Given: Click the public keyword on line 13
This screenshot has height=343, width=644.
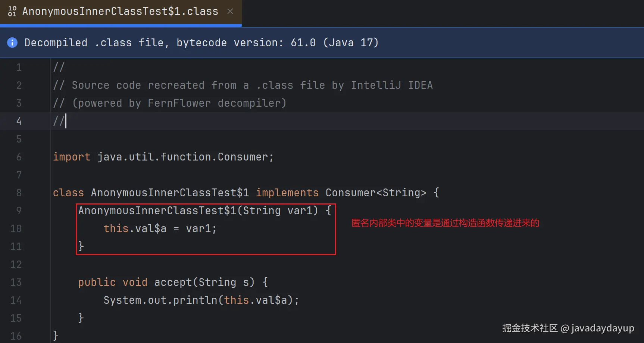Looking at the screenshot, I should [97, 282].
